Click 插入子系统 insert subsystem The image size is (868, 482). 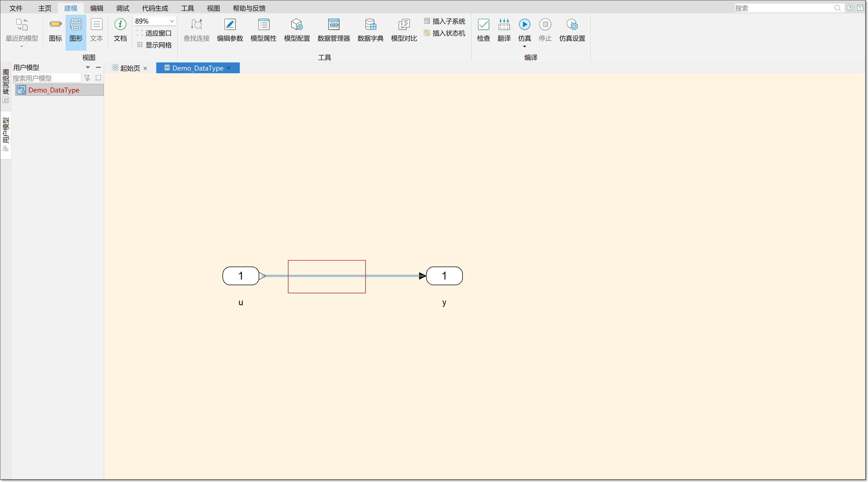click(x=444, y=21)
